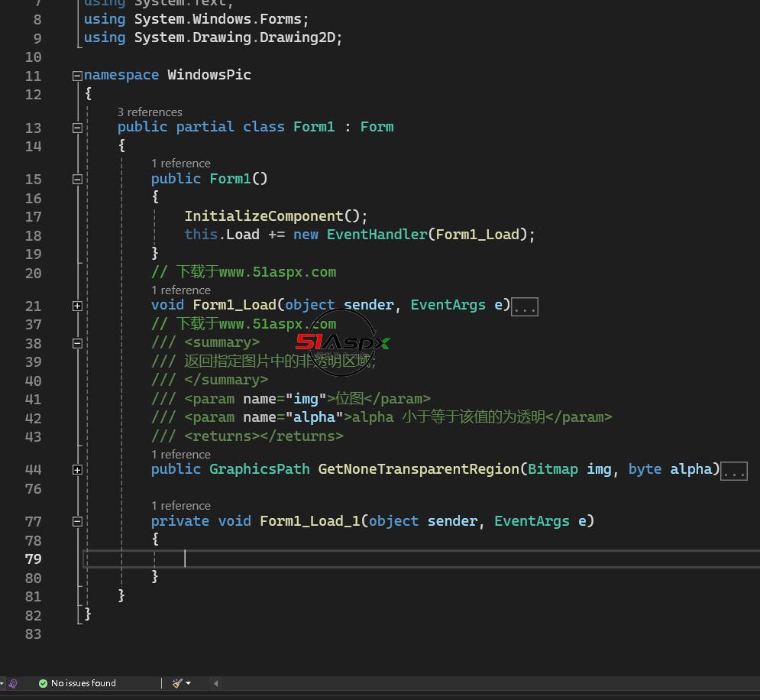This screenshot has height=700, width=760.
Task: Open the 3 references CodeLens link
Action: pos(150,112)
